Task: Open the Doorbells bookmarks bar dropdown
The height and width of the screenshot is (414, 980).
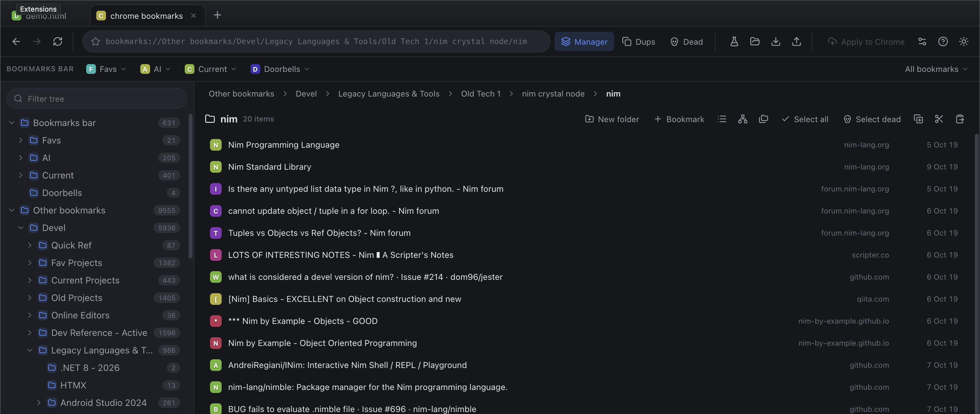Action: [x=280, y=69]
